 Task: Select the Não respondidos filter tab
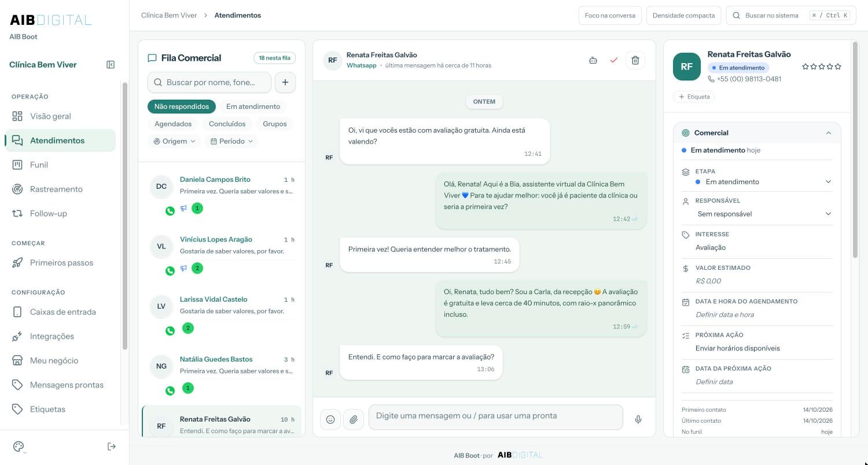pos(182,107)
